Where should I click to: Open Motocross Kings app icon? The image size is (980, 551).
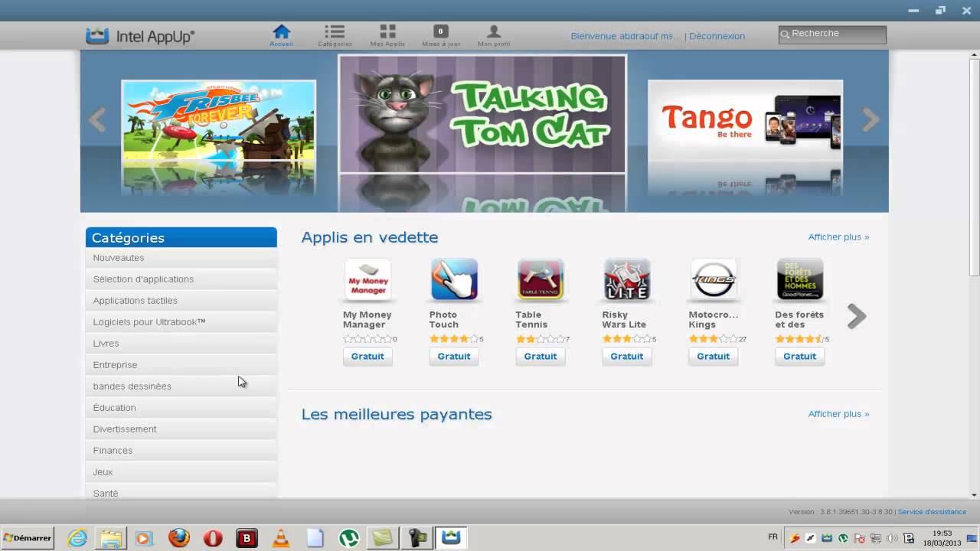point(714,279)
